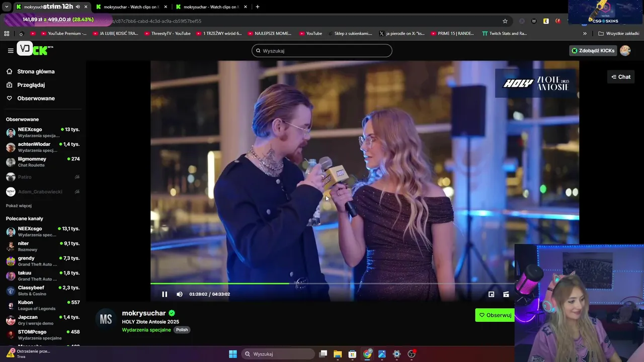Pause the video playback
Screen dimensions: 644x362
tap(165, 294)
